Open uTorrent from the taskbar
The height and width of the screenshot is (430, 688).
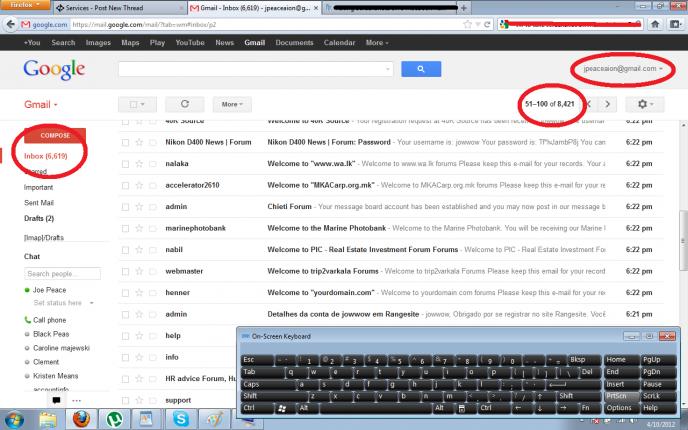(x=114, y=419)
